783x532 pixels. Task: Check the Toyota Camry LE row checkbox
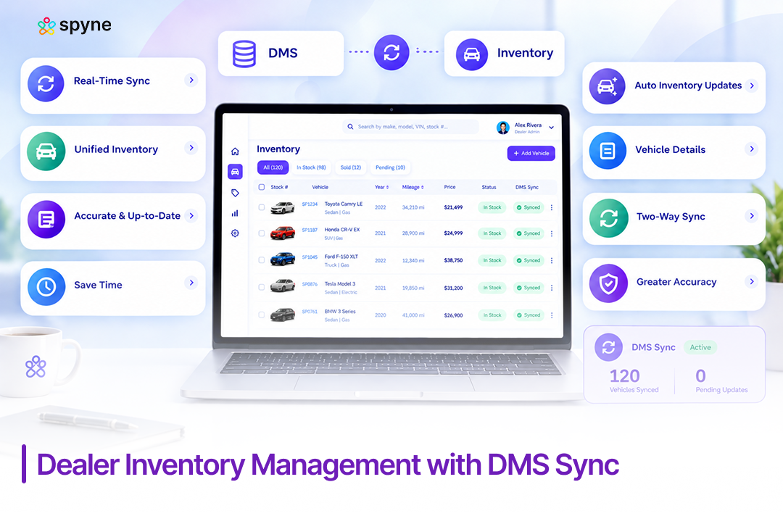[261, 207]
